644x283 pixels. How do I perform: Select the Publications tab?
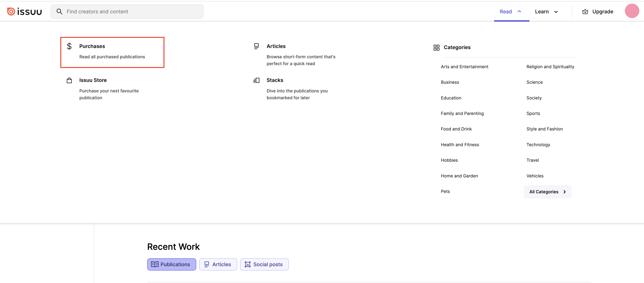tap(172, 264)
